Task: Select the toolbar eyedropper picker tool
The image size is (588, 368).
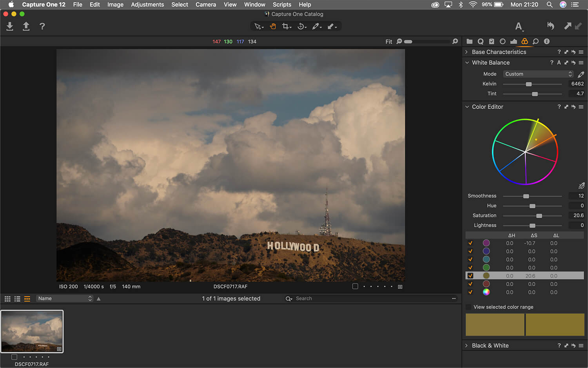Action: pos(317,26)
